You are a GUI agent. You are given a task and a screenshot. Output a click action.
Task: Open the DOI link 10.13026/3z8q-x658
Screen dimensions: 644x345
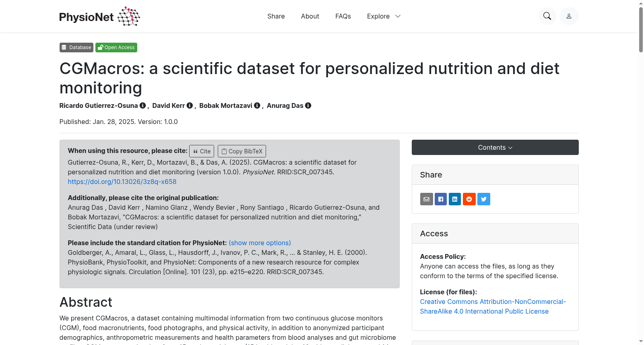tap(122, 182)
